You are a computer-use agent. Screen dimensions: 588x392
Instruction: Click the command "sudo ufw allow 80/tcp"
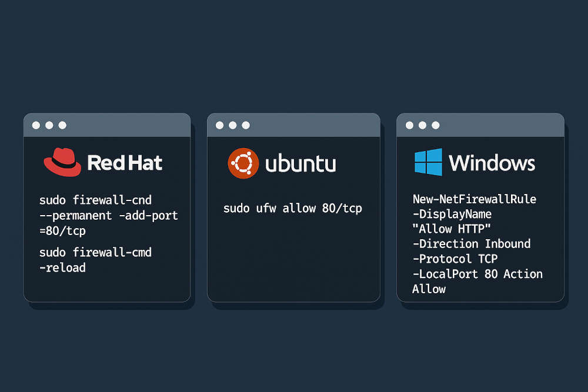(x=293, y=209)
